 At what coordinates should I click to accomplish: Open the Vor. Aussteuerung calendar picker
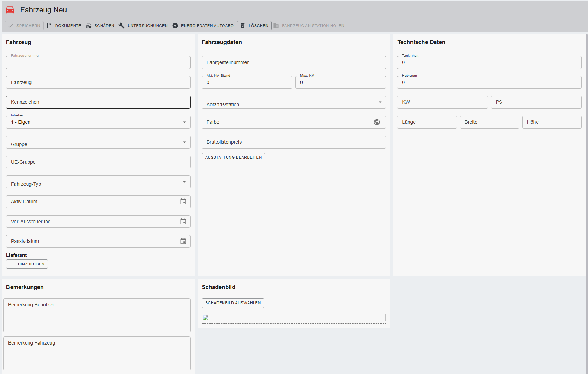click(183, 222)
